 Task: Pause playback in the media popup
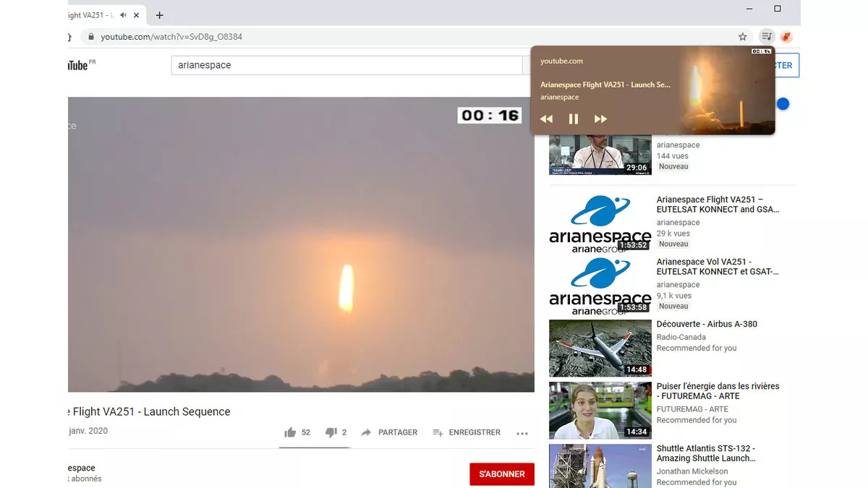(573, 119)
